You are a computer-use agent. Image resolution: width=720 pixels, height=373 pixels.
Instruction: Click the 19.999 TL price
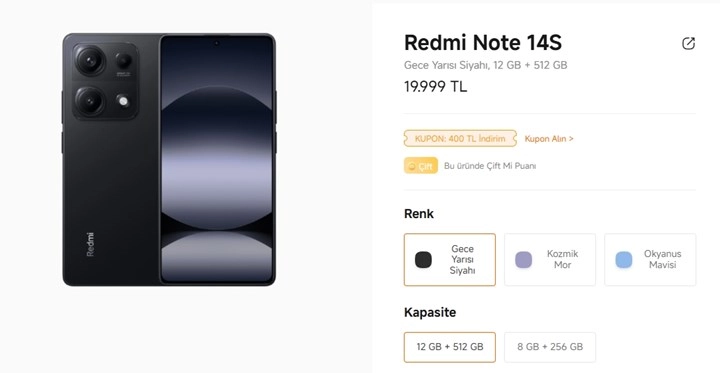click(x=435, y=86)
